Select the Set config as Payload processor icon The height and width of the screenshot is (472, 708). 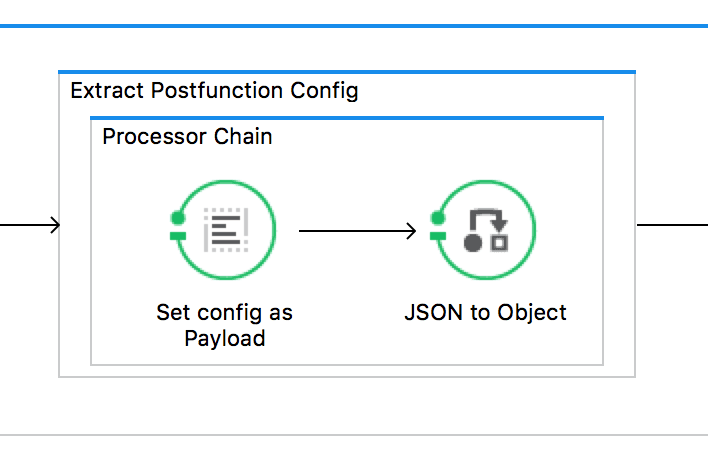tap(225, 231)
